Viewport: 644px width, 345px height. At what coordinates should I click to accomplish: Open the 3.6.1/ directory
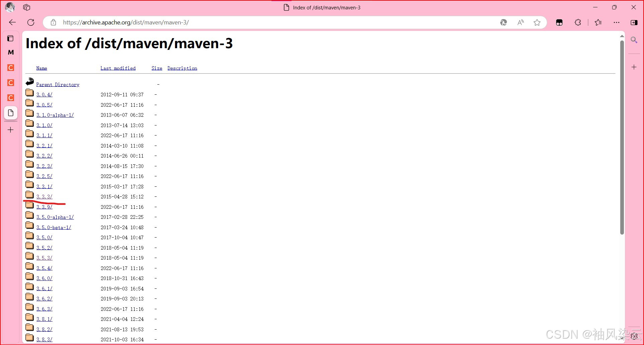tap(45, 289)
